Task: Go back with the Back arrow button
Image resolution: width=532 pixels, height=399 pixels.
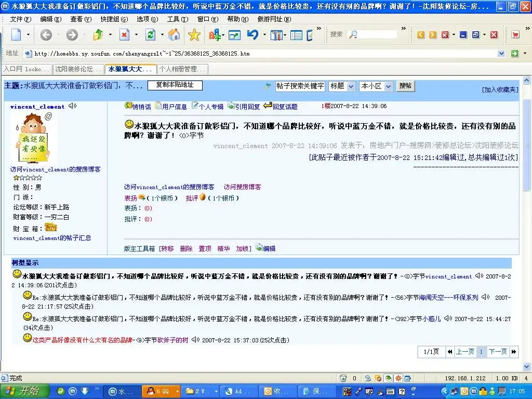Action: tap(46, 35)
